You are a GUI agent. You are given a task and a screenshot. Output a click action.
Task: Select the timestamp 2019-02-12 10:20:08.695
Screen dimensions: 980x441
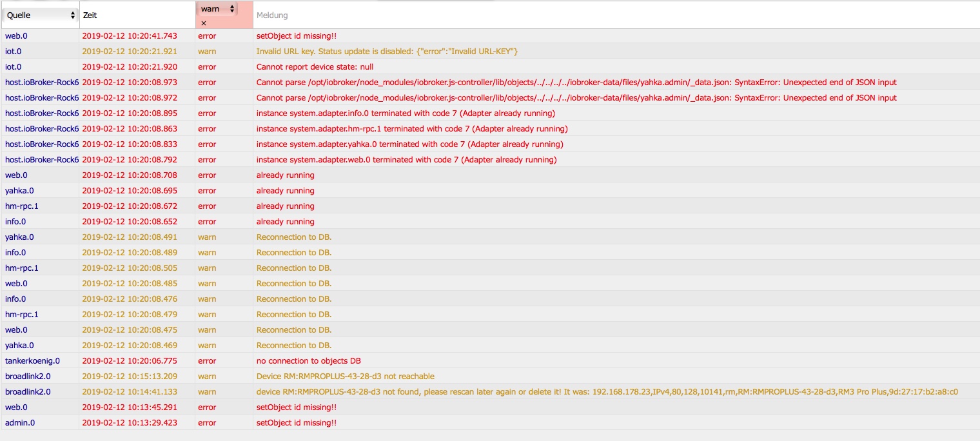(130, 191)
